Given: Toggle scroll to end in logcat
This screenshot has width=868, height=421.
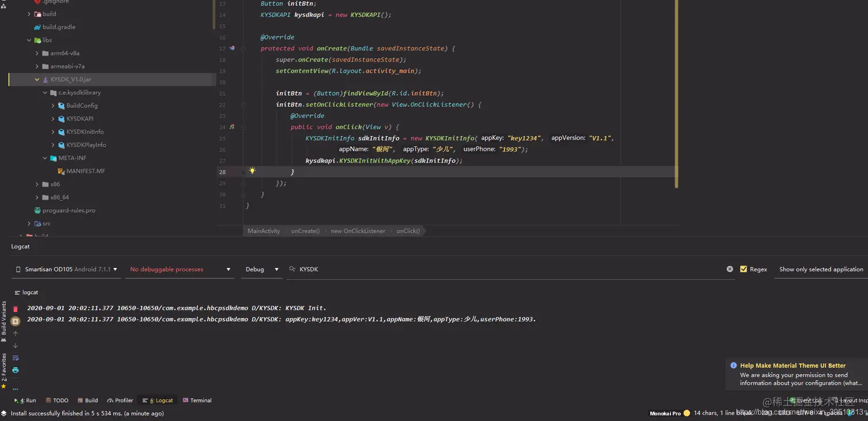Looking at the screenshot, I should pyautogui.click(x=15, y=321).
